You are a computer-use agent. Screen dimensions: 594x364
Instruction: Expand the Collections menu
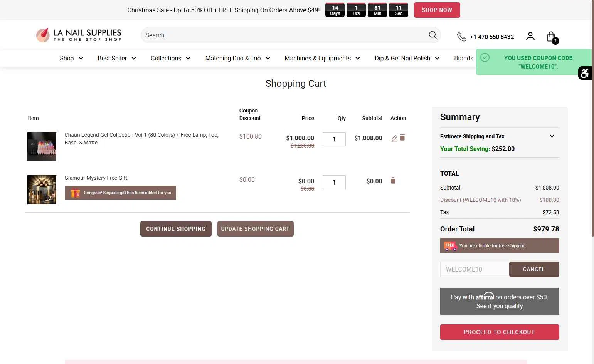[170, 58]
